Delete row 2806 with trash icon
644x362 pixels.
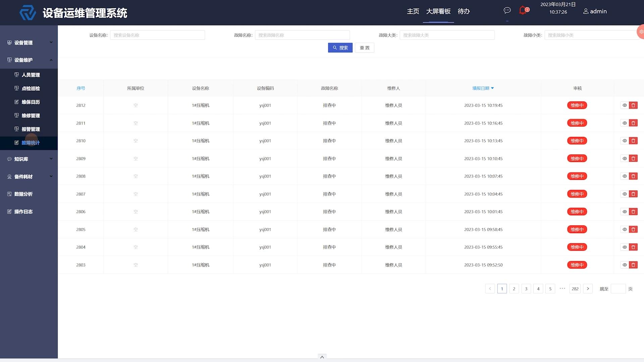tap(633, 212)
